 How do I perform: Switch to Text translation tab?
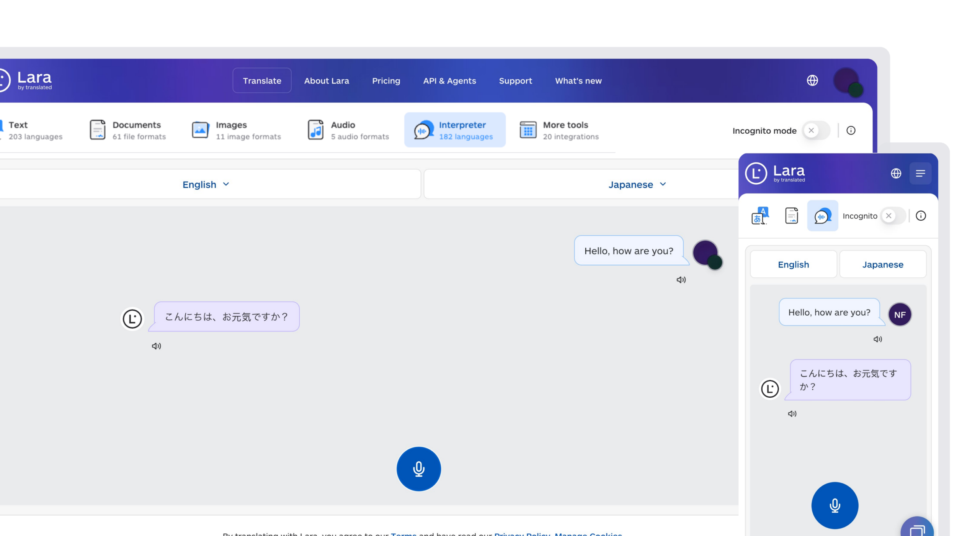pyautogui.click(x=31, y=130)
